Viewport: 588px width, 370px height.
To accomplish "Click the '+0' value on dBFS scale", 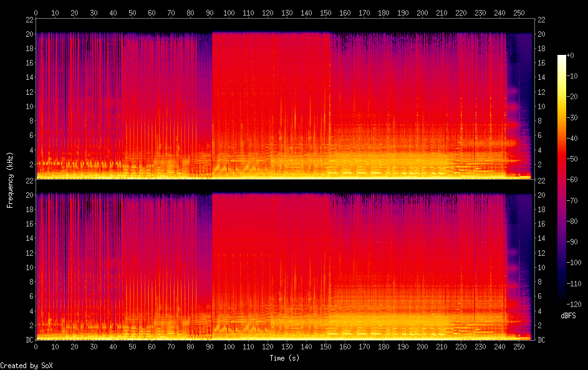I will click(570, 55).
